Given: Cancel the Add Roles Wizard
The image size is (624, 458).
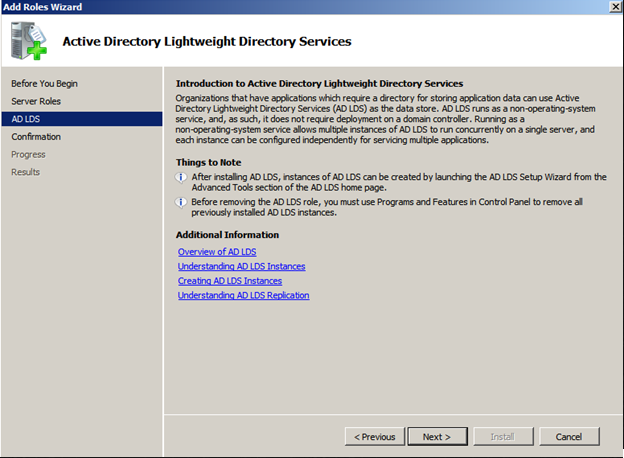Looking at the screenshot, I should pos(569,437).
